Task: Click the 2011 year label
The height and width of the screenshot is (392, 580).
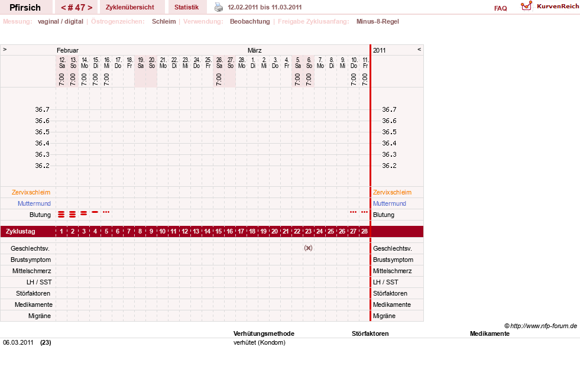Action: tap(379, 50)
